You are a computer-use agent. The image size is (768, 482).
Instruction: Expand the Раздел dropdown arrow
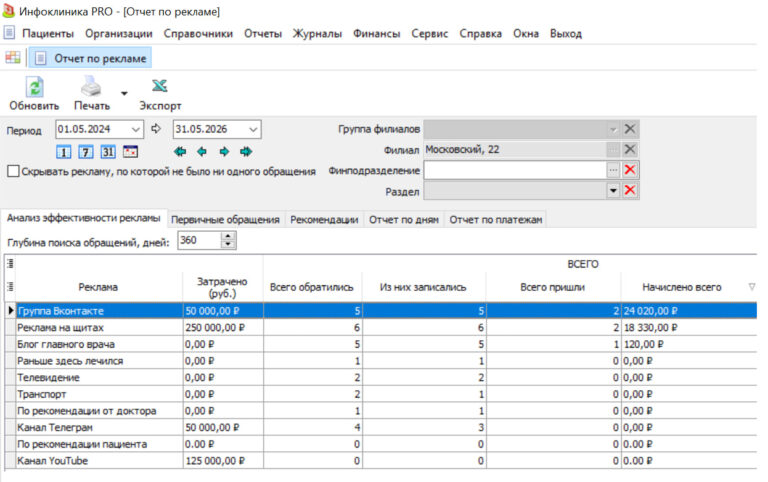coord(613,190)
